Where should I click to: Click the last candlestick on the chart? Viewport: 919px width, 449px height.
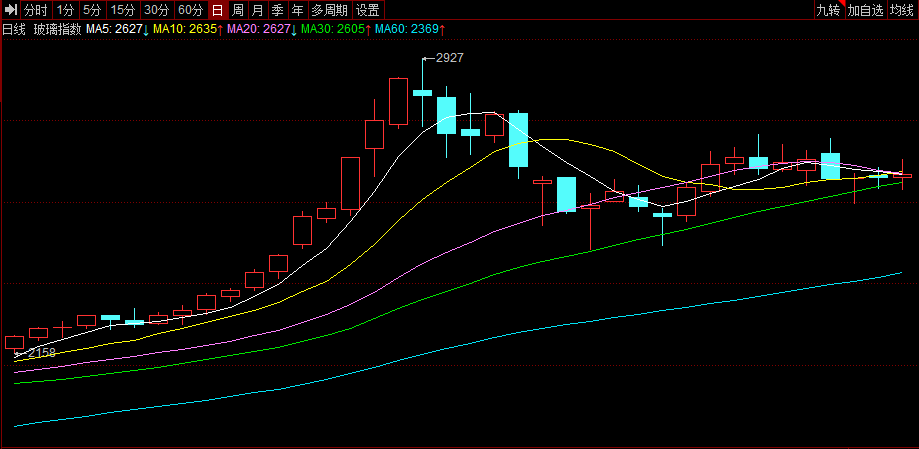click(903, 175)
